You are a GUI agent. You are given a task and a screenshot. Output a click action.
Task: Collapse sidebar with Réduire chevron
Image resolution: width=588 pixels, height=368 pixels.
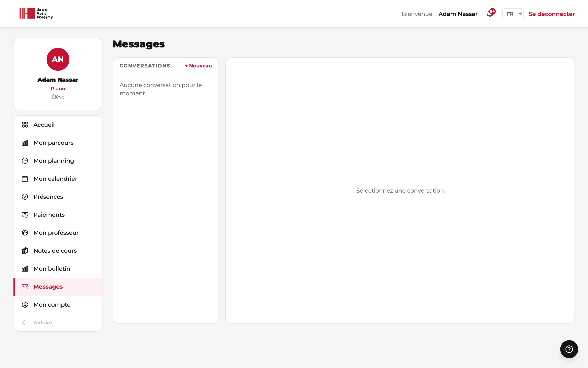[x=23, y=322]
